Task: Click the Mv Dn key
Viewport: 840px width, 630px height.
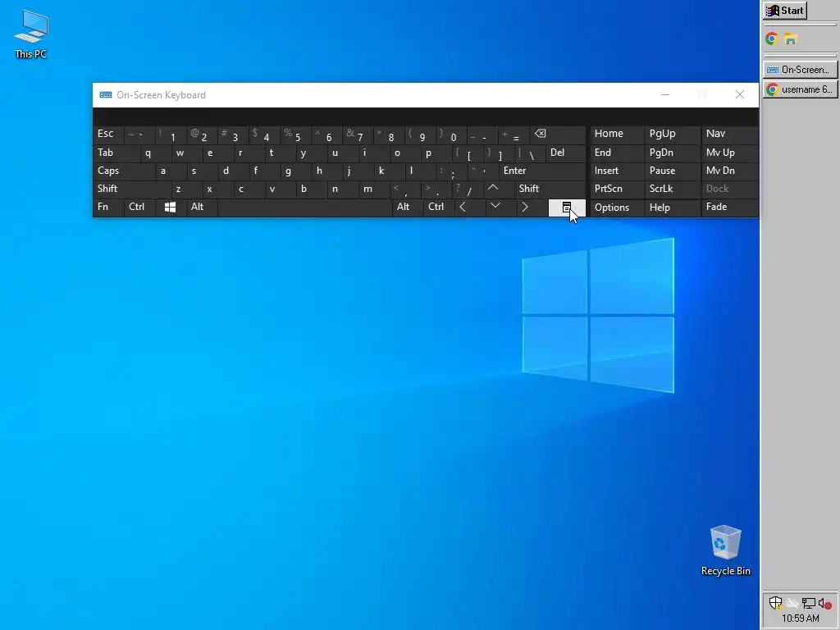Action: coord(729,171)
